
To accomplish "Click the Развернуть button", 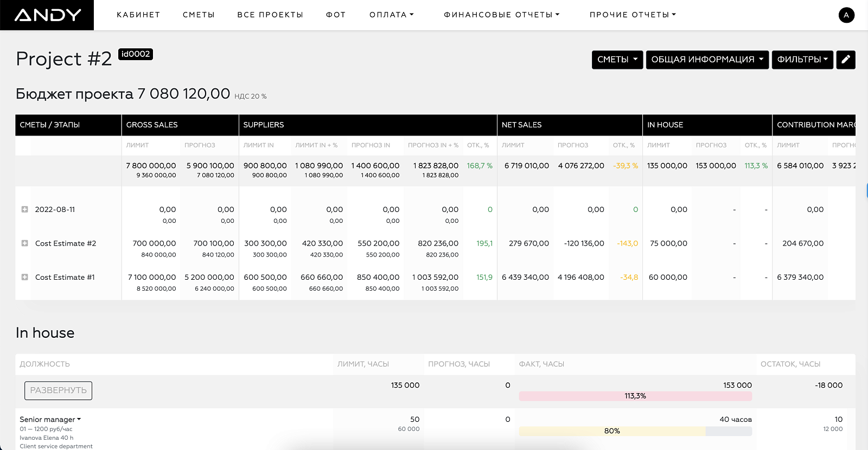I will coord(58,390).
